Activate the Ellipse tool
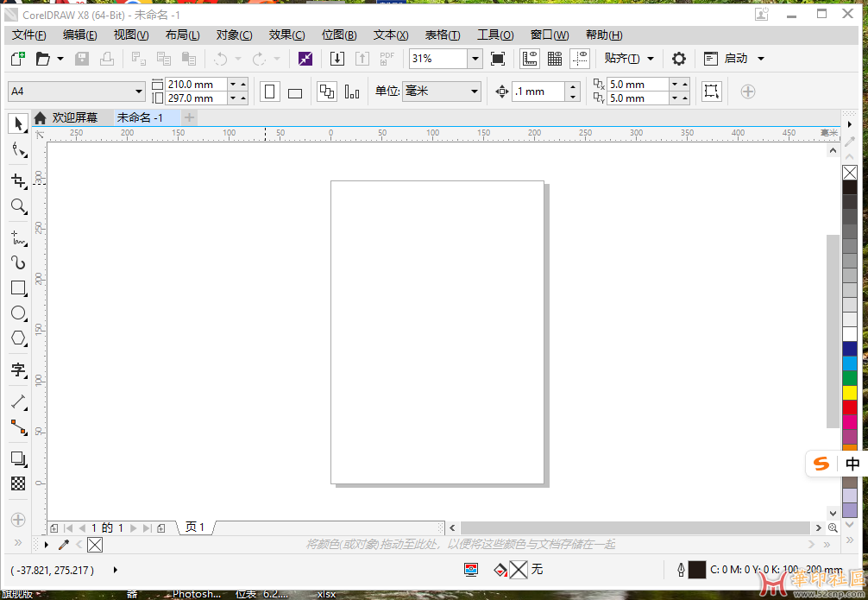Viewport: 868px width, 600px height. coord(18,313)
